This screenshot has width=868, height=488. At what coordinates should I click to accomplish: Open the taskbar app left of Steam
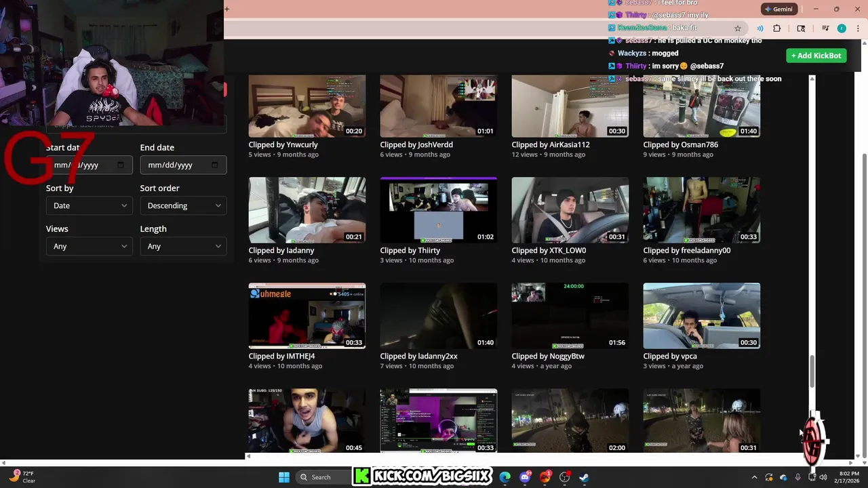point(564,477)
